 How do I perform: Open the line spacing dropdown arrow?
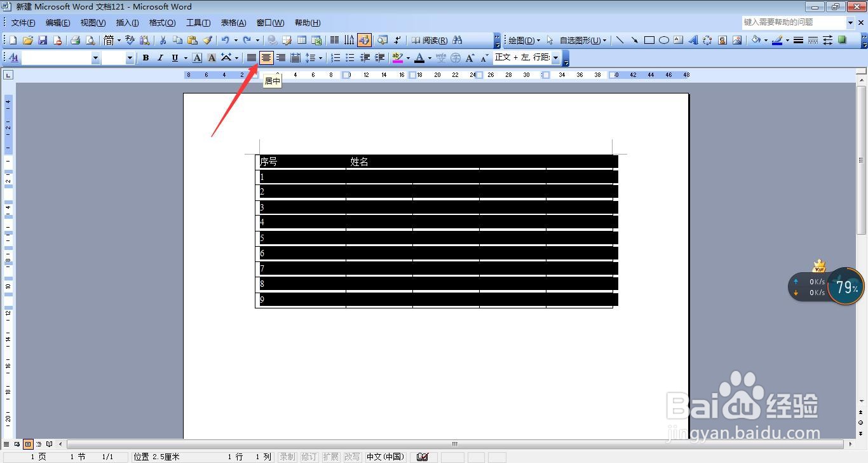point(320,58)
